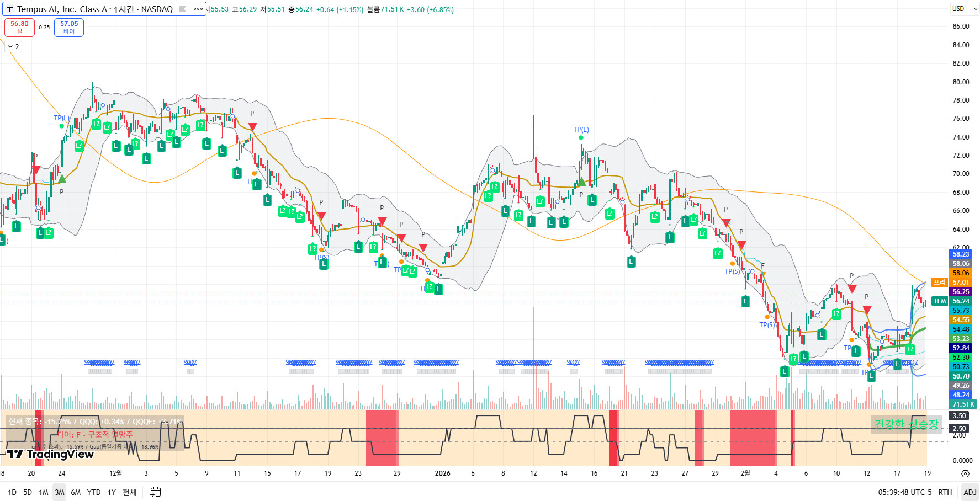The height and width of the screenshot is (501, 980).
Task: Click the 54.55 orange price label
Action: (961, 320)
